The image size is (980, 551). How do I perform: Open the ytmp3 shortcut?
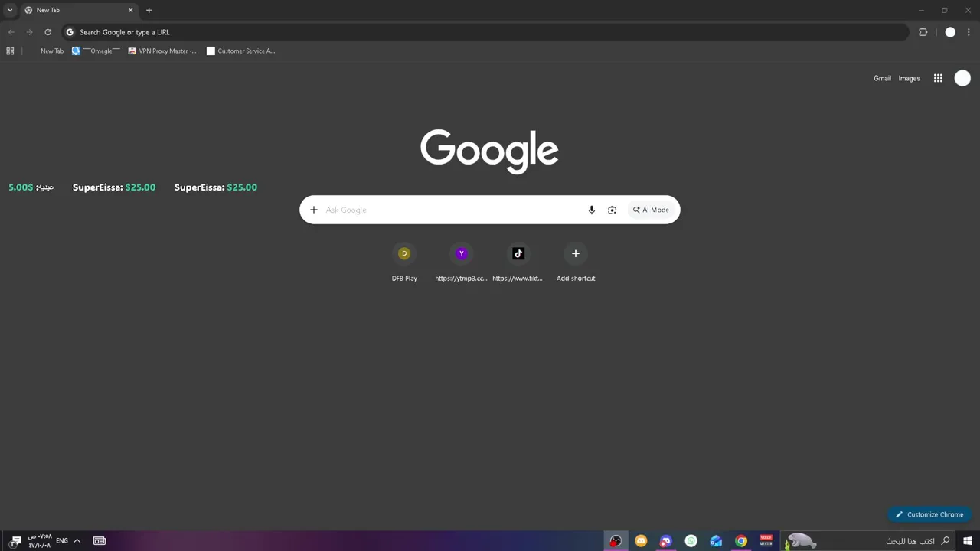point(461,263)
